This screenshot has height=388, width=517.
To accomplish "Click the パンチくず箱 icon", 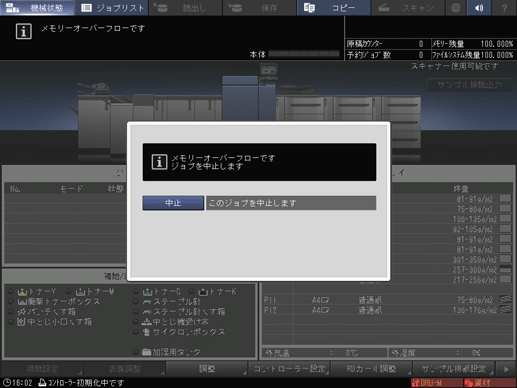I will coord(22,312).
